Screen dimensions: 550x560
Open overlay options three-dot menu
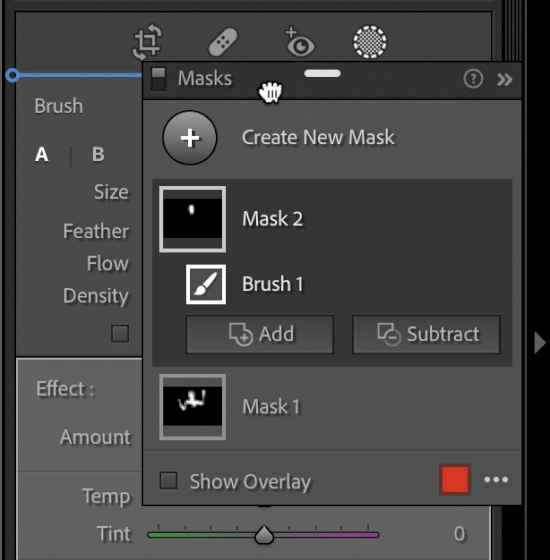coord(496,480)
